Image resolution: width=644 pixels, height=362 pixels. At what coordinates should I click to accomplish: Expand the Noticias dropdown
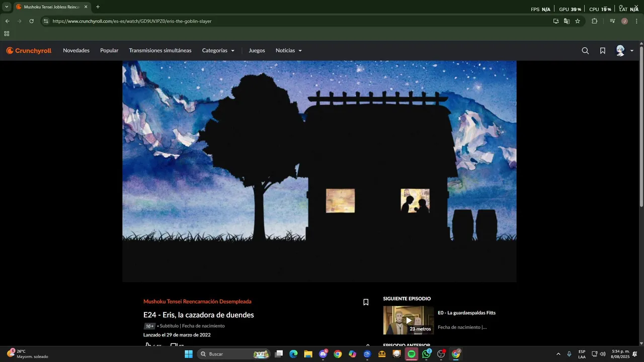pyautogui.click(x=288, y=51)
